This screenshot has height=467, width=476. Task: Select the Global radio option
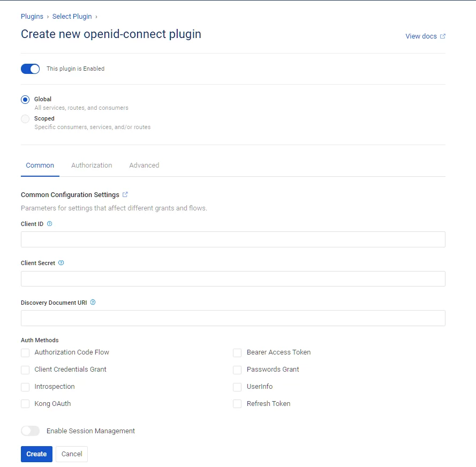click(25, 100)
